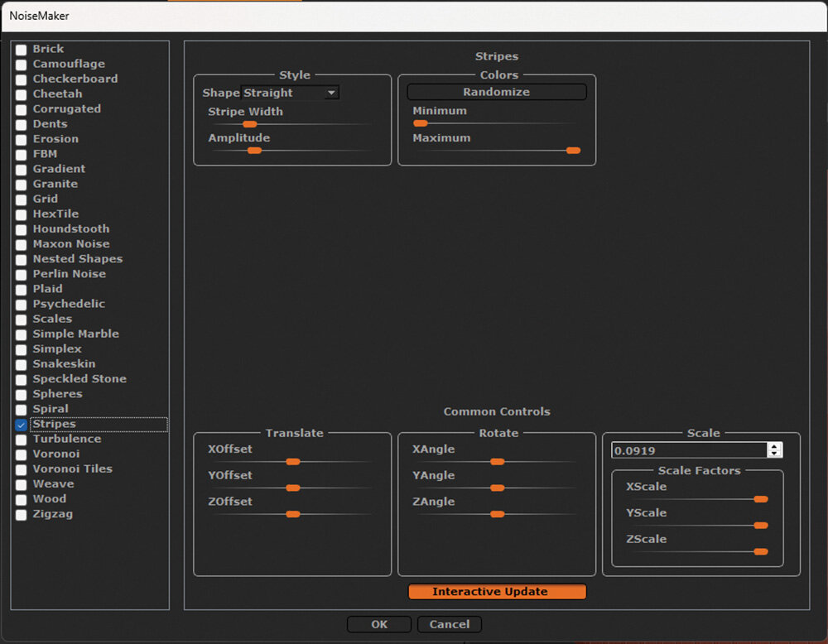Check the Maxon Noise option
Image resolution: width=828 pixels, height=644 pixels.
click(22, 245)
